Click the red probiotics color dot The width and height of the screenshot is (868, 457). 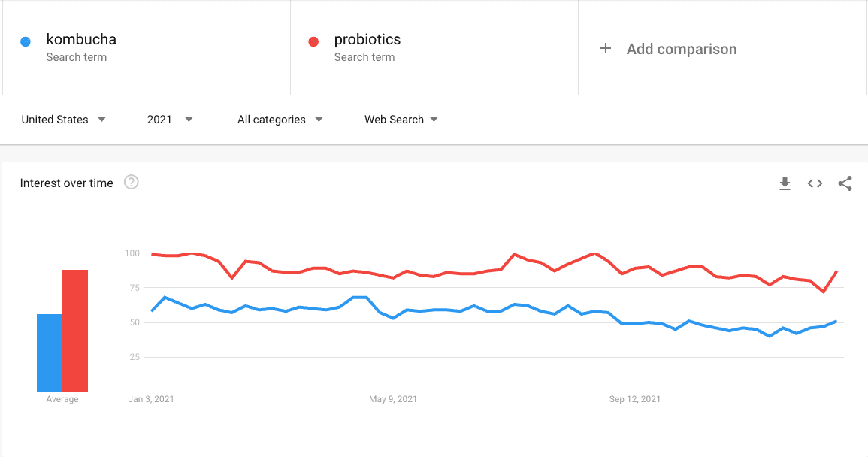[314, 42]
